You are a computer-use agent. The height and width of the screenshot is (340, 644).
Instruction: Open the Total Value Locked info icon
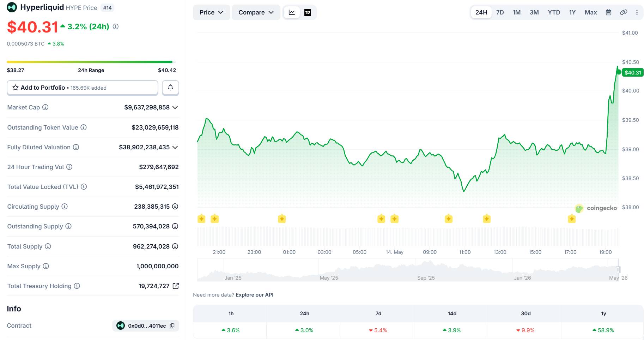point(84,187)
